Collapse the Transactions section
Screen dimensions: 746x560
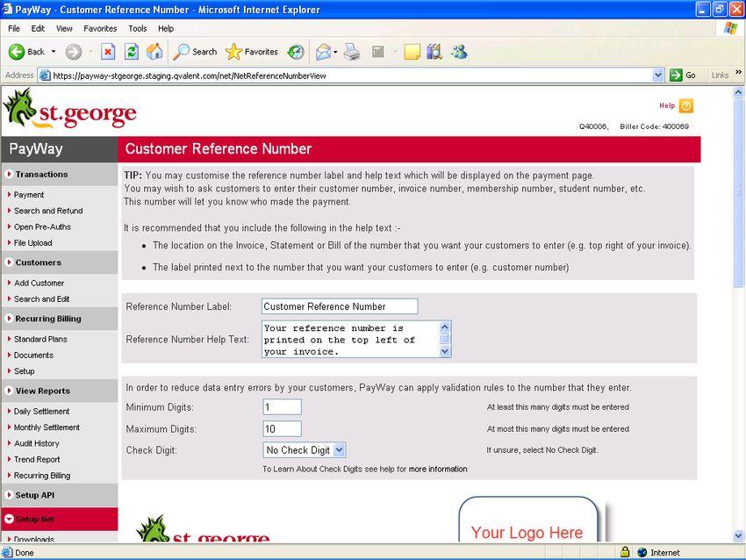point(60,174)
